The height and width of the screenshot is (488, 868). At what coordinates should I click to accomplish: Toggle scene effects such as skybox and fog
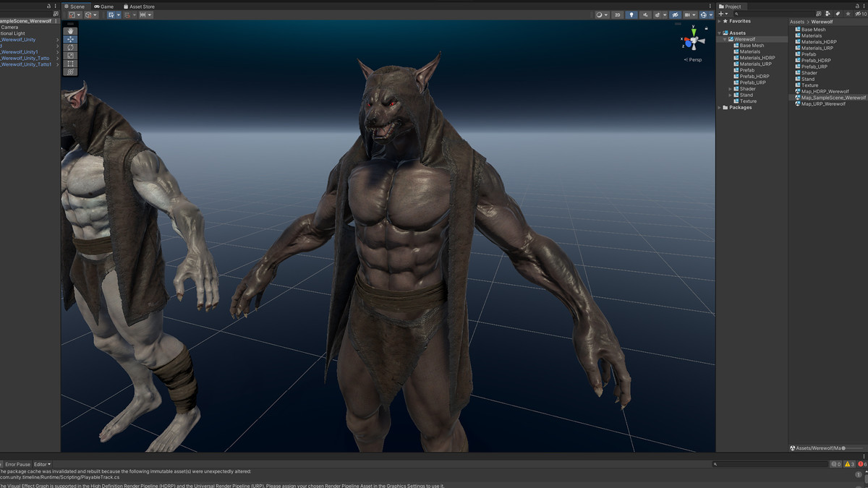point(658,14)
